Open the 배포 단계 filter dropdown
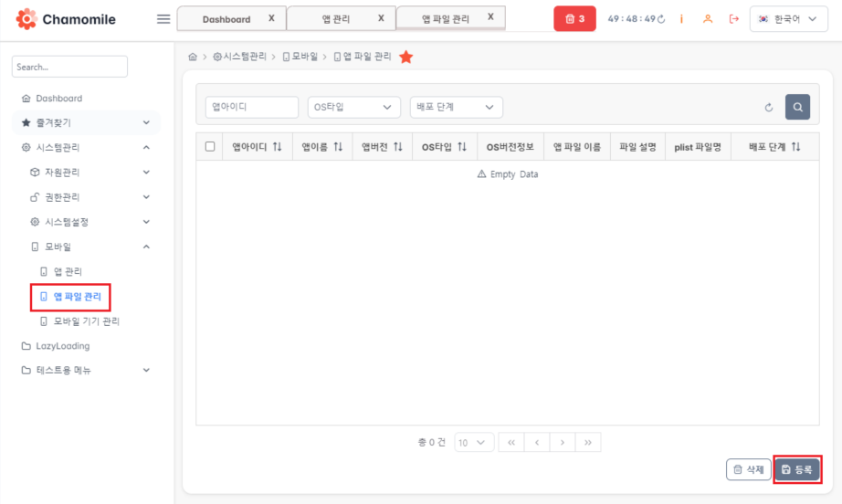Viewport: 842px width, 504px height. [x=456, y=108]
